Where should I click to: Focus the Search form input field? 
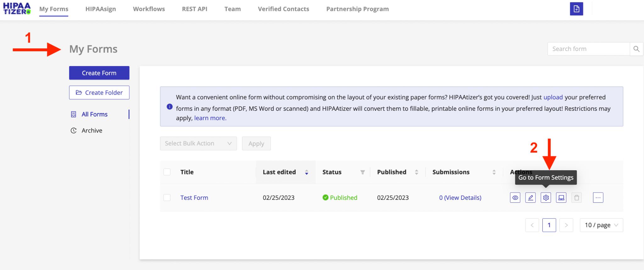[x=588, y=49]
